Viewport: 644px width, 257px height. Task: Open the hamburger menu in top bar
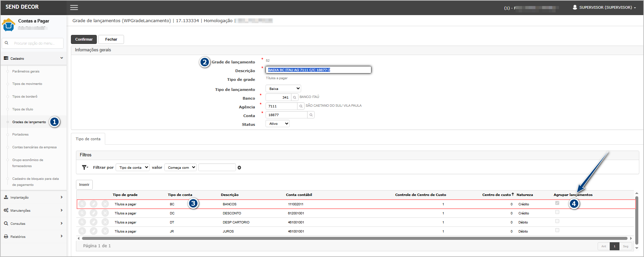[74, 7]
